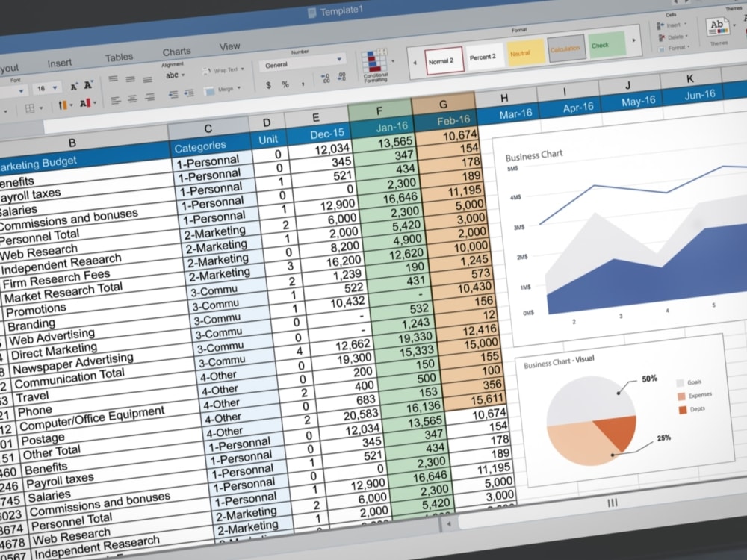
Task: Switch to the View ribbon tab
Action: pos(229,46)
